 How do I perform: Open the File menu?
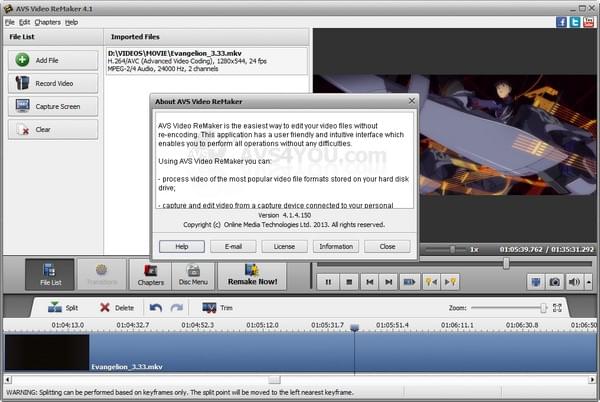[10, 22]
